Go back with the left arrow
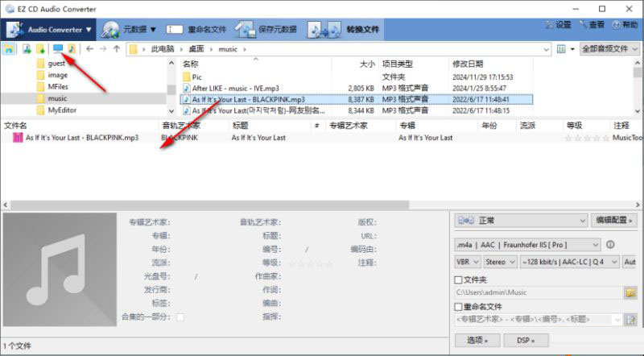 [89, 49]
